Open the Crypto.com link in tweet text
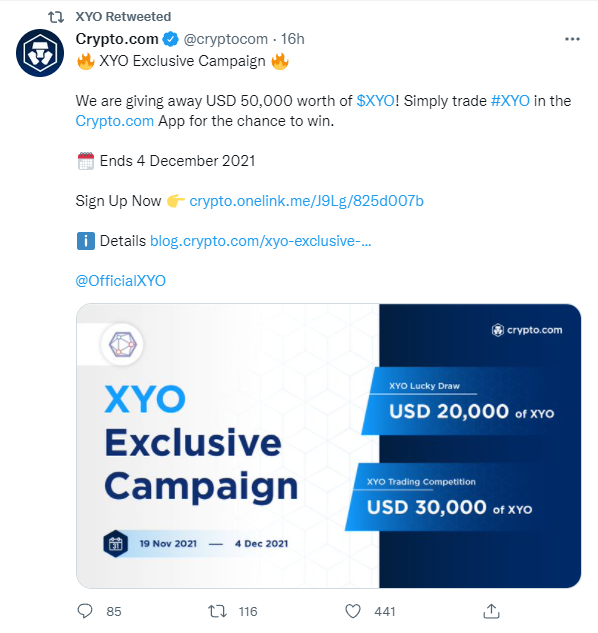Viewport: 598px width, 633px height. click(x=115, y=121)
